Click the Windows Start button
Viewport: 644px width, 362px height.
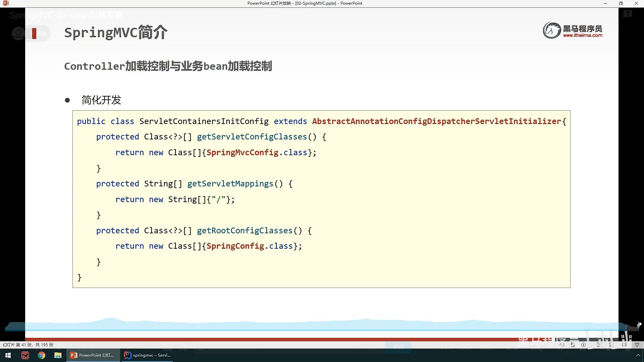point(8,355)
